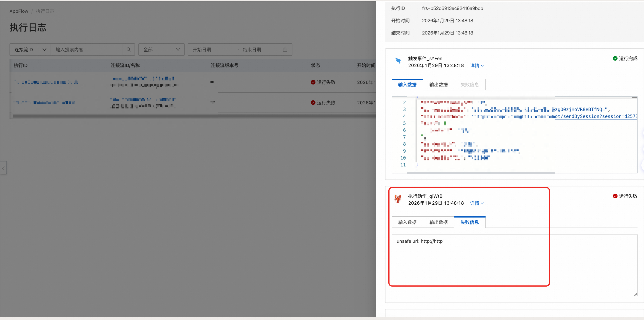Switch to 输出数据 tab of trigger event
Viewport: 644px width, 320px height.
pos(438,85)
